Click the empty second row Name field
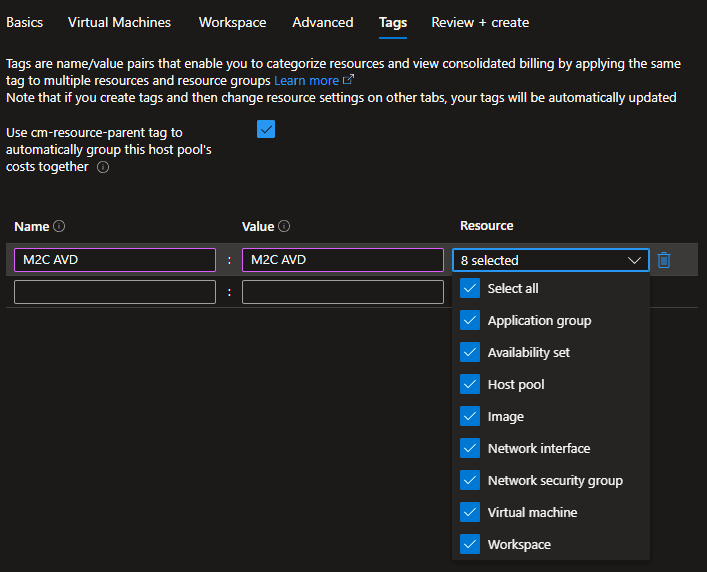This screenshot has width=707, height=572. [115, 292]
